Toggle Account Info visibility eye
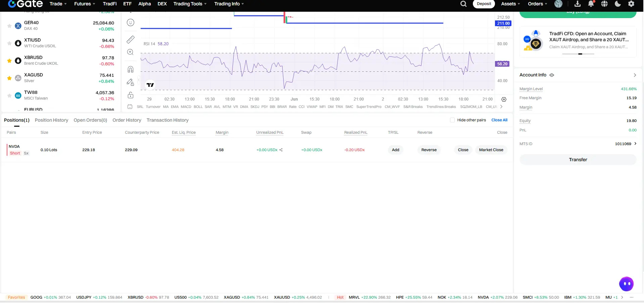The image size is (644, 303). (552, 75)
